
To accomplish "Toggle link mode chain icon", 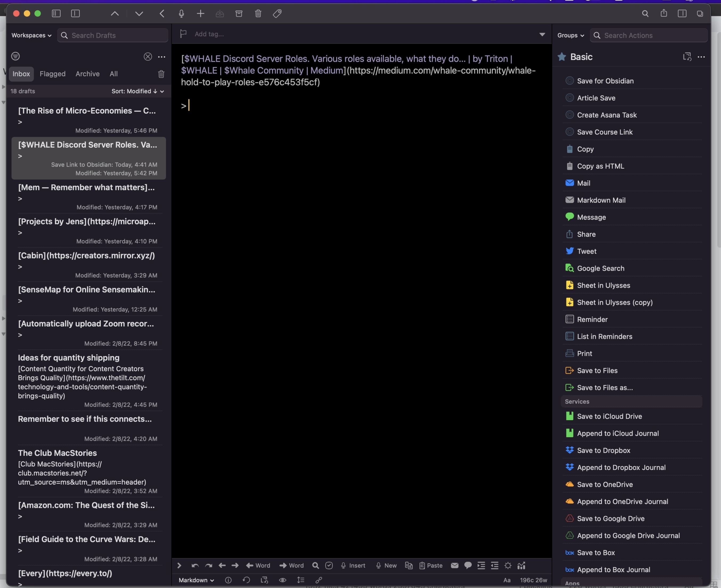I will 319,580.
